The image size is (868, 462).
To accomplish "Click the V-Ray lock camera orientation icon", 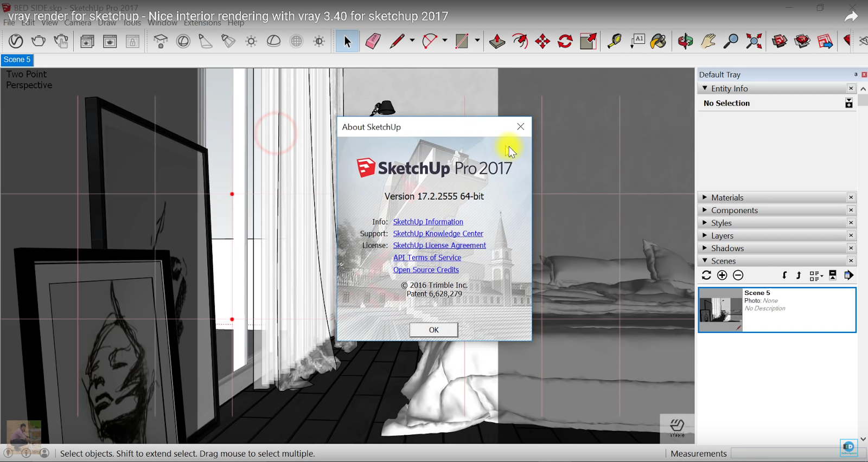I will click(133, 41).
